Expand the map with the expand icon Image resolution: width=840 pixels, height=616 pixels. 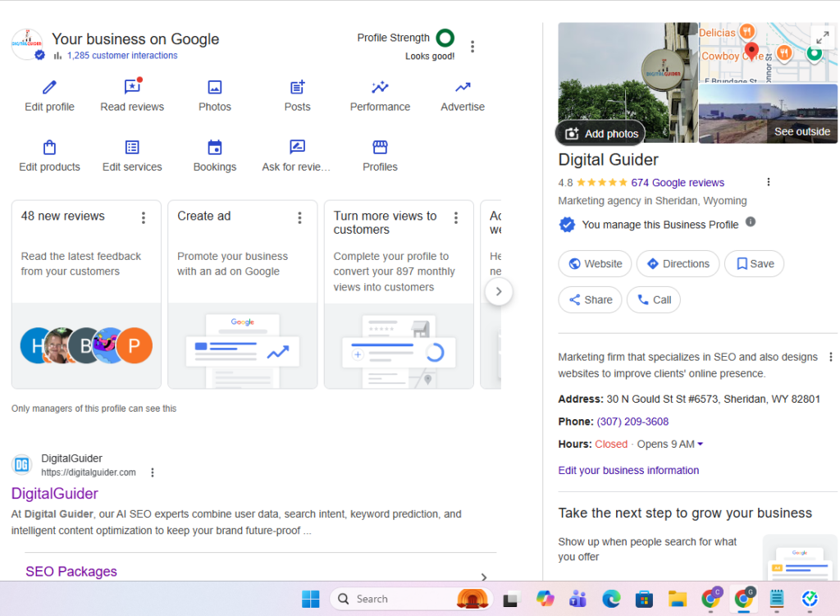tap(823, 38)
